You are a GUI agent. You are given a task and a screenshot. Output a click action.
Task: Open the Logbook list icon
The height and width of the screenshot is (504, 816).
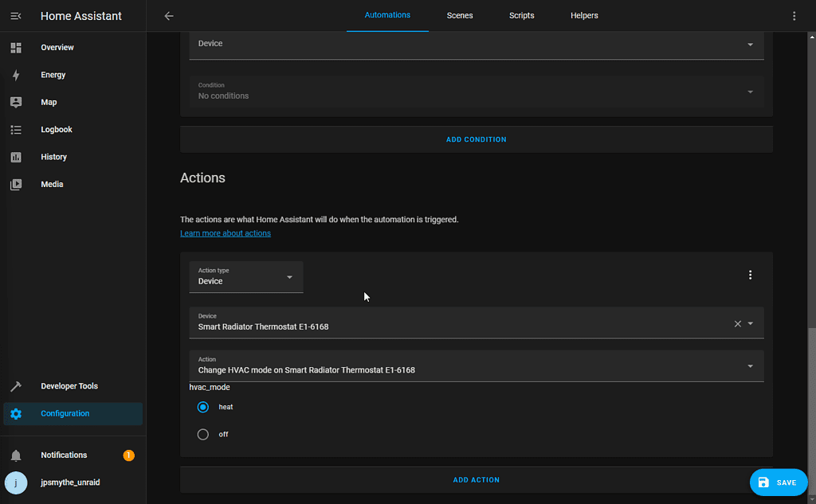tap(16, 130)
